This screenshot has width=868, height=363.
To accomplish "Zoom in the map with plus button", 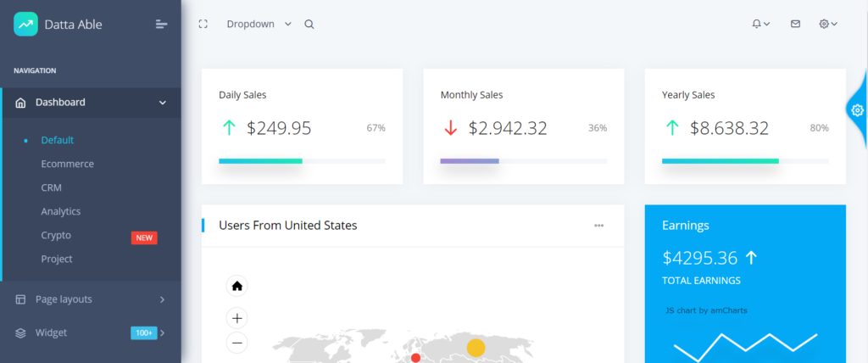I will click(x=237, y=318).
